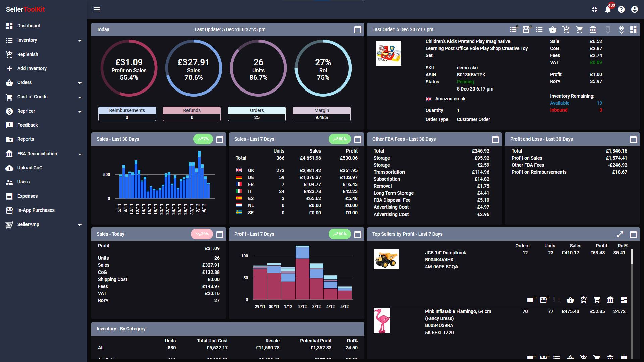Image resolution: width=644 pixels, height=362 pixels.
Task: Click the help question mark icon
Action: 622,9
